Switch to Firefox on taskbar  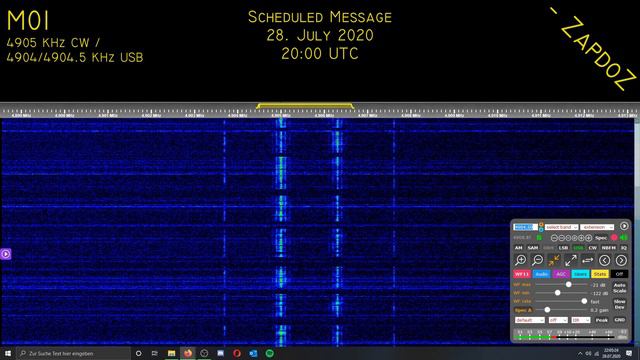pos(188,353)
